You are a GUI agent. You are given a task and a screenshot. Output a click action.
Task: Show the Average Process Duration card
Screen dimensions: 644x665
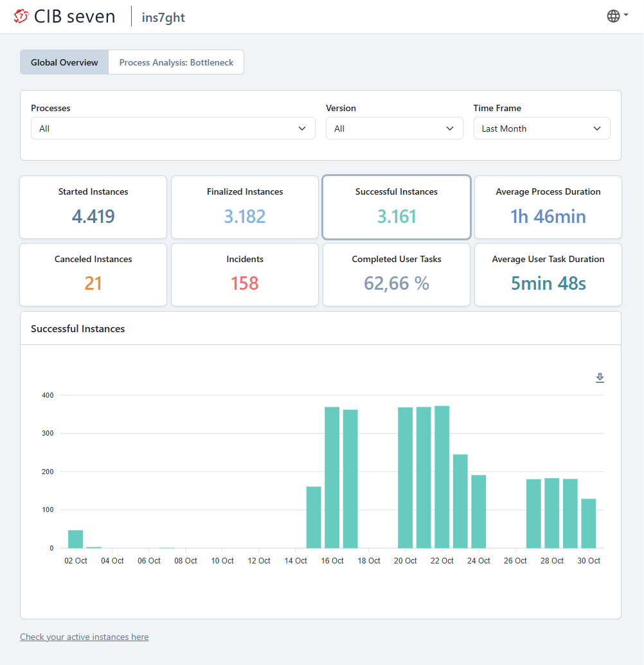tap(548, 207)
